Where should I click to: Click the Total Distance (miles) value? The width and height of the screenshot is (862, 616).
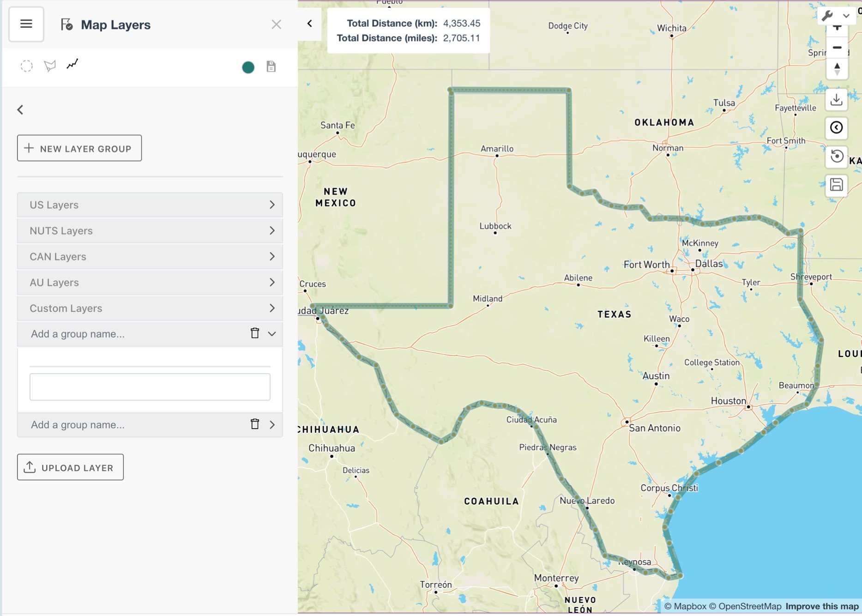point(462,38)
